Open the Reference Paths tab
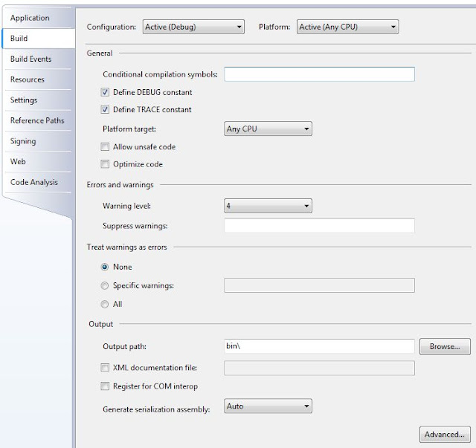This screenshot has width=476, height=448. pos(38,120)
